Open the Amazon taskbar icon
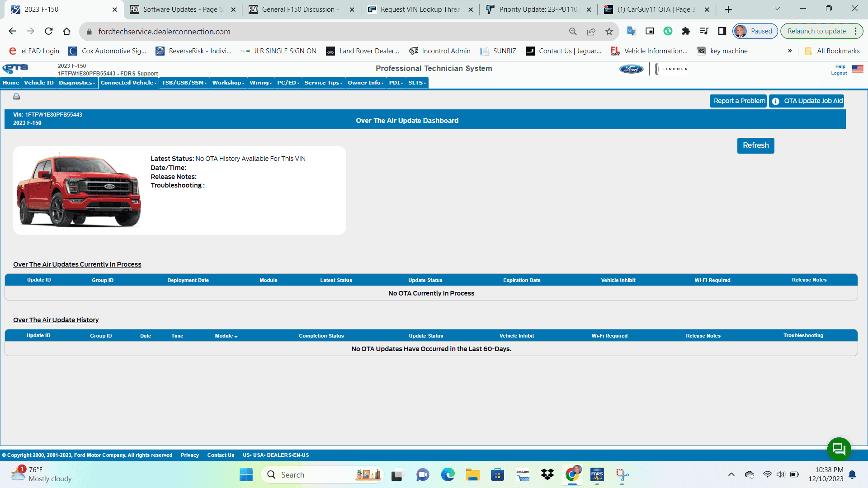This screenshot has width=868, height=488. click(522, 475)
